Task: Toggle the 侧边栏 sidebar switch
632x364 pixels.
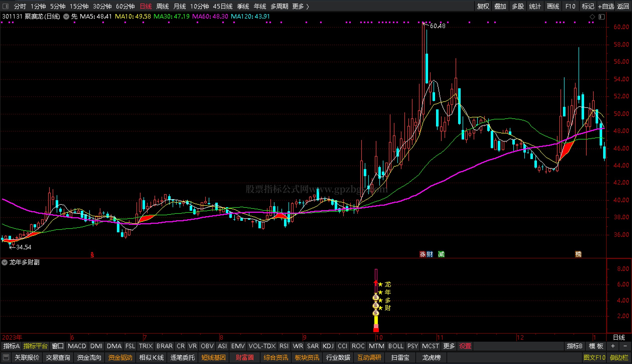Action: point(619,357)
